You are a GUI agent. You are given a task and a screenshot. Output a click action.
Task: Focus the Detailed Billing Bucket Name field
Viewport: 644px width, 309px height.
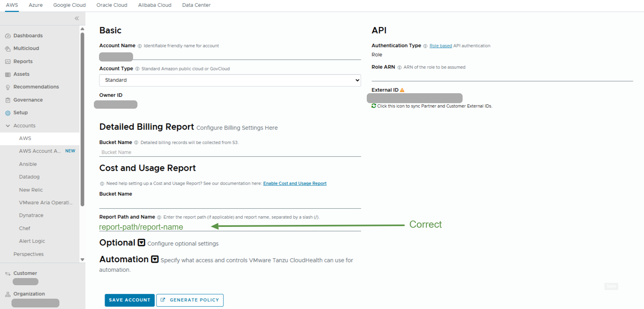(230, 152)
